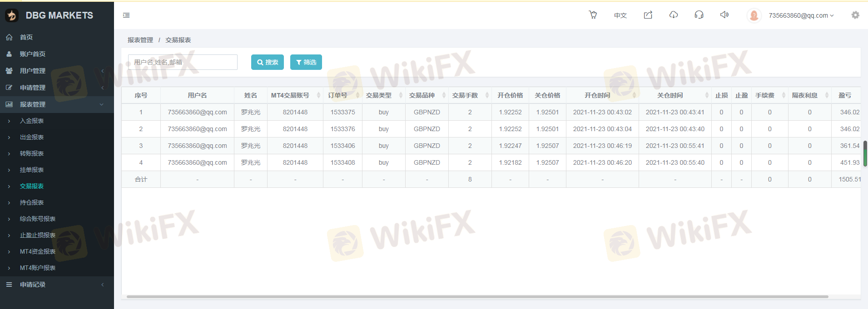The width and height of the screenshot is (868, 309).
Task: Click the list icon beside 申请记录
Action: 9,284
